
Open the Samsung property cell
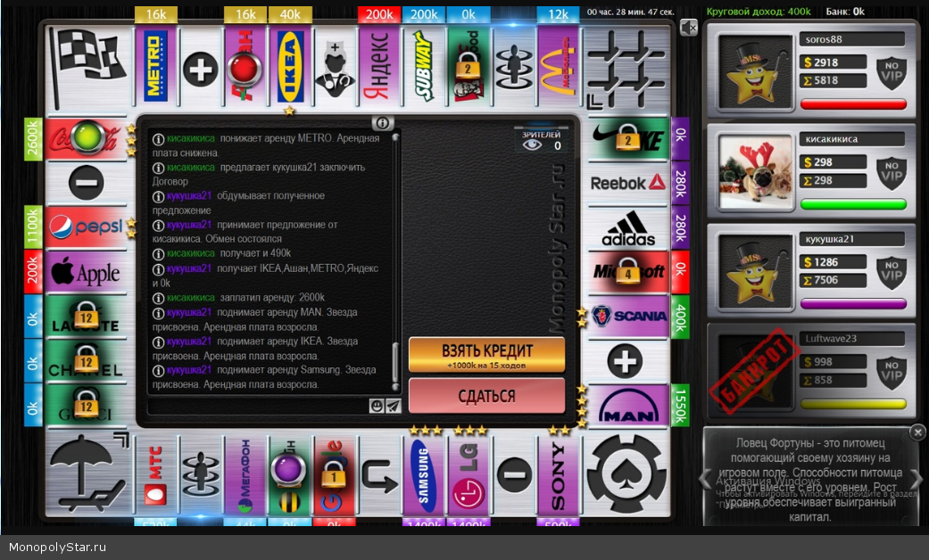pos(424,476)
